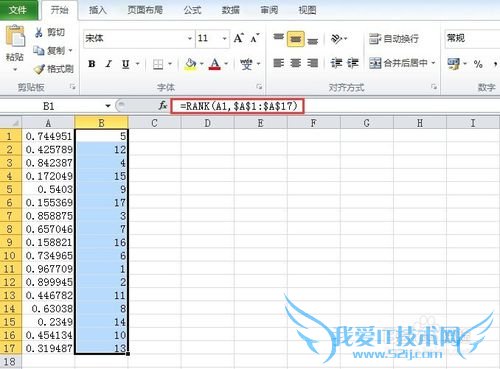This screenshot has width=500, height=369.
Task: Select column A header
Action: tap(48, 123)
